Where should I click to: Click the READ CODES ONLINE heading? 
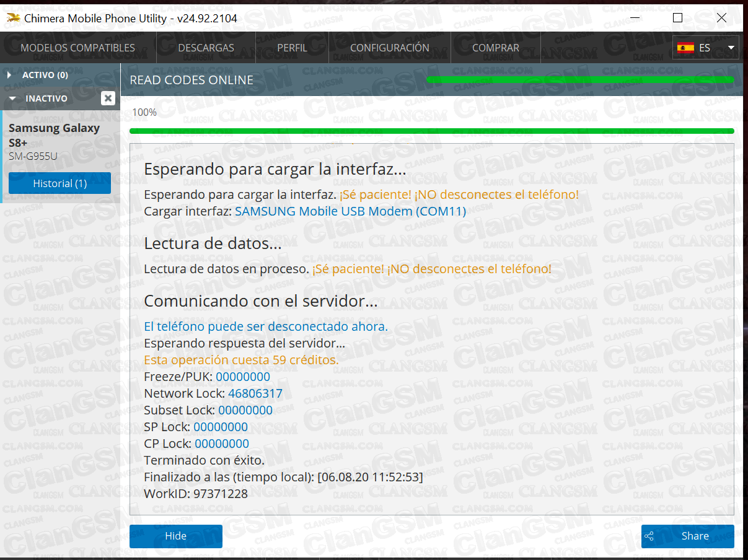pyautogui.click(x=191, y=80)
